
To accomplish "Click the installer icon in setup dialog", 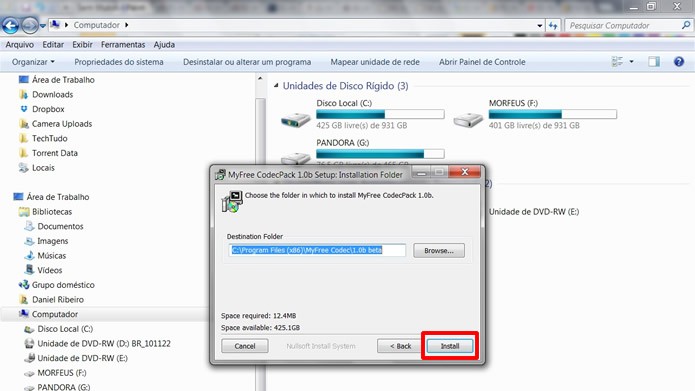I will tap(232, 202).
